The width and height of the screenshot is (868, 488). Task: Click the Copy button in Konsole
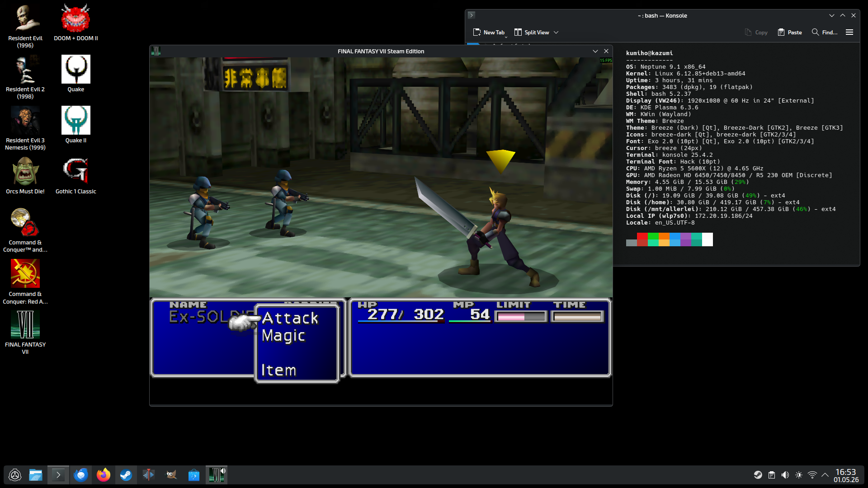click(756, 33)
